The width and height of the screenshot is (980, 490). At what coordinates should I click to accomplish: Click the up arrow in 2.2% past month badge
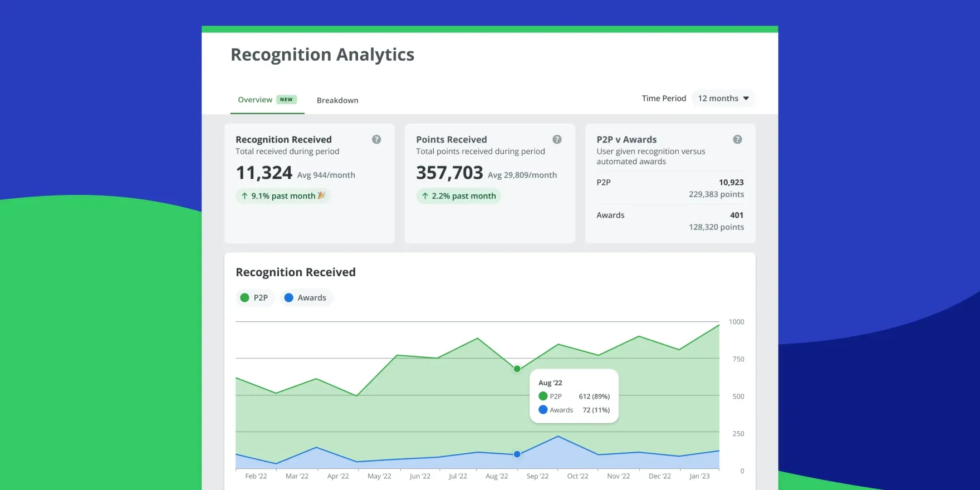click(425, 196)
